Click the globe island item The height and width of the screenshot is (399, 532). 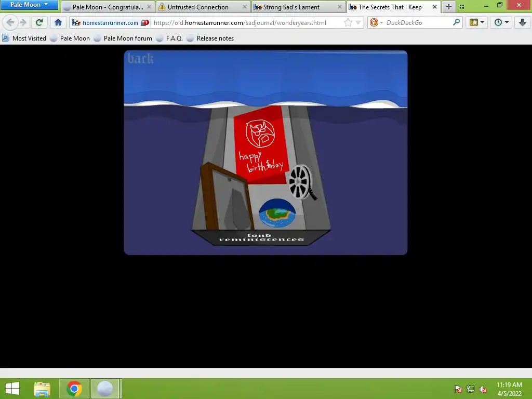pyautogui.click(x=277, y=212)
